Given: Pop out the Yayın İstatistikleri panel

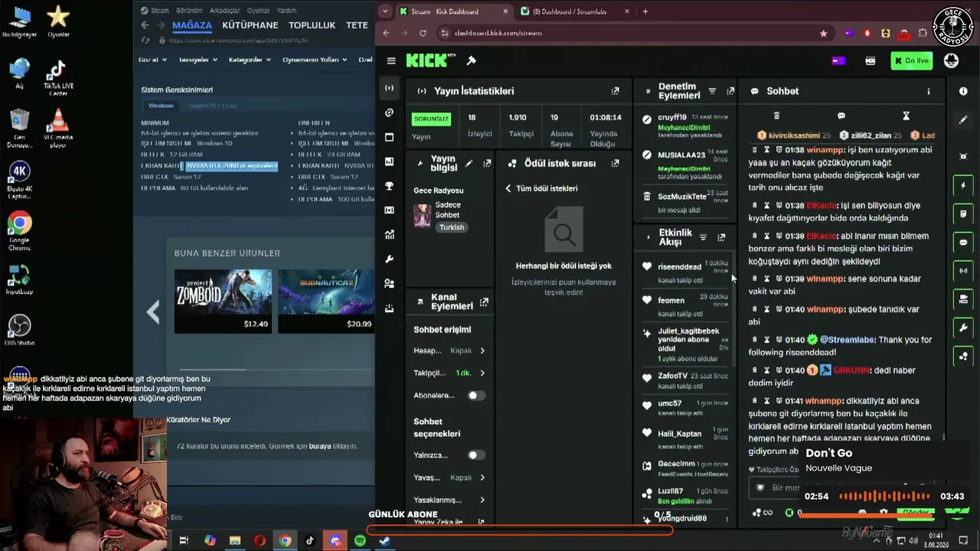Looking at the screenshot, I should click(615, 91).
